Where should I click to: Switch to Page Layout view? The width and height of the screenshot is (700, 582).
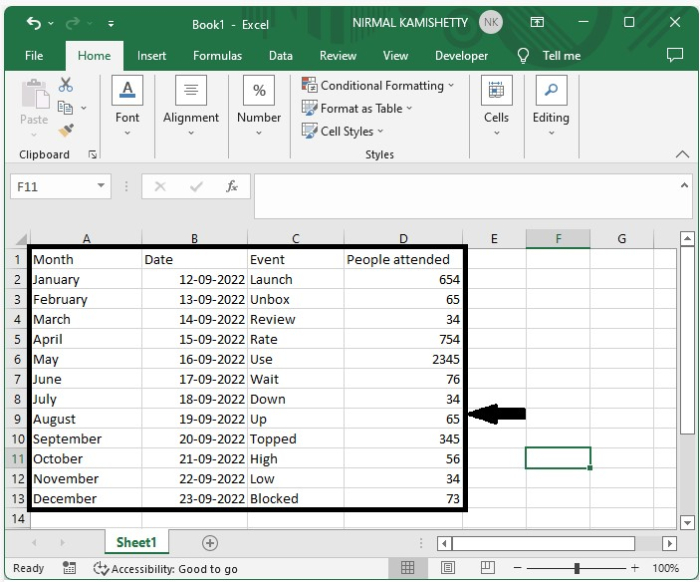click(x=448, y=568)
